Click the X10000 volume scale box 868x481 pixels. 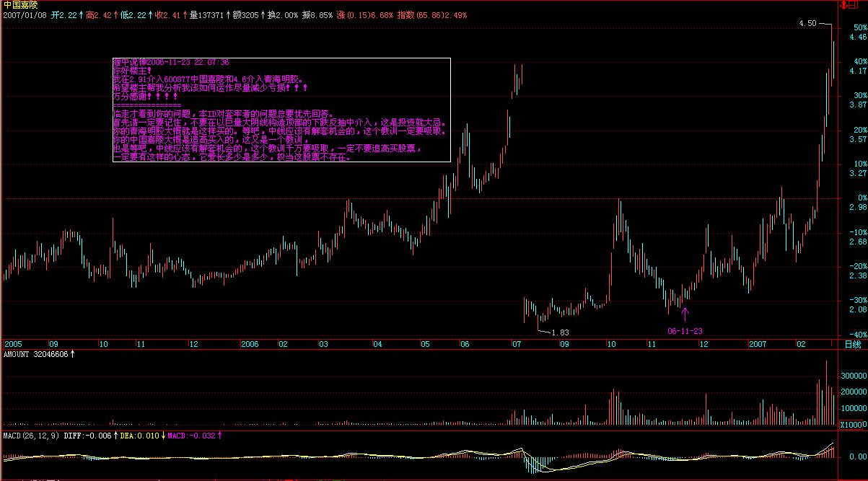click(x=853, y=424)
